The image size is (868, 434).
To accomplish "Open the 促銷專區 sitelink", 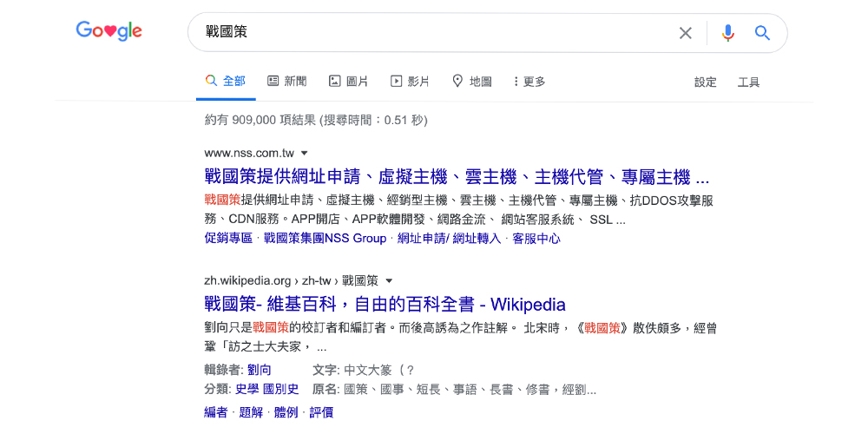I will tap(228, 239).
